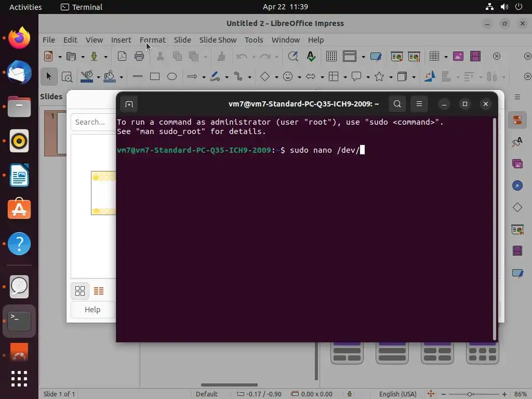Select the Stars and Banners tool
Viewport: 532px width, 399px height.
point(379,77)
